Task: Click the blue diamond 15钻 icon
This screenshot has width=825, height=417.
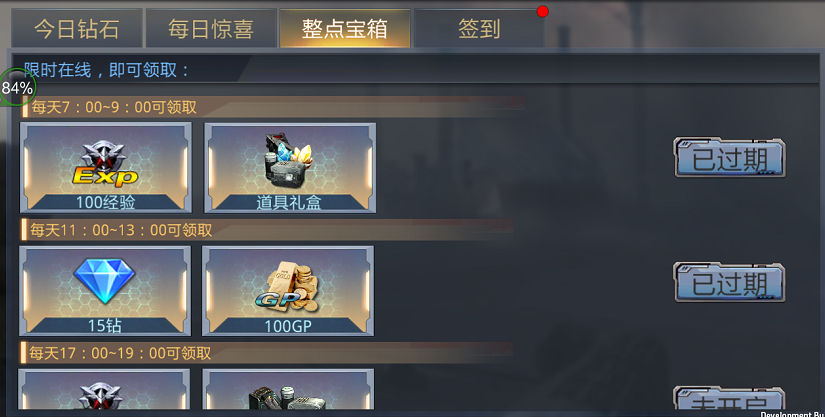Action: [105, 281]
